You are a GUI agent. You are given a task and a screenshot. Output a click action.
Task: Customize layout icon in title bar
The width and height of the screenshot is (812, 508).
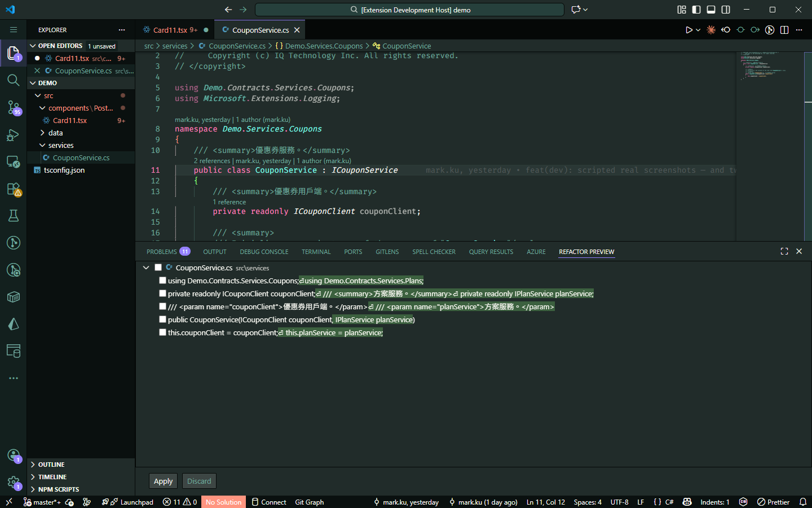click(x=682, y=10)
